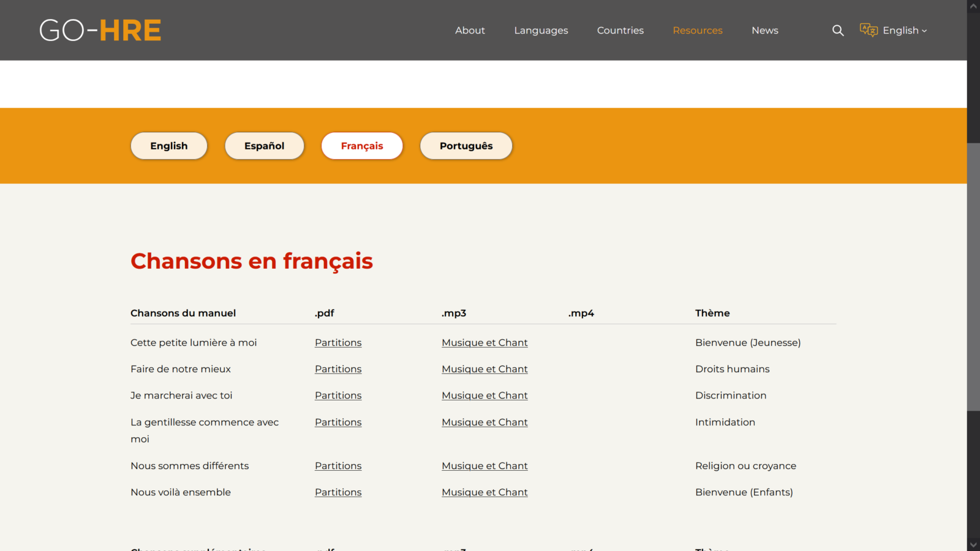980x551 pixels.
Task: Select song title Cette petite lumière à moi
Action: click(x=194, y=343)
